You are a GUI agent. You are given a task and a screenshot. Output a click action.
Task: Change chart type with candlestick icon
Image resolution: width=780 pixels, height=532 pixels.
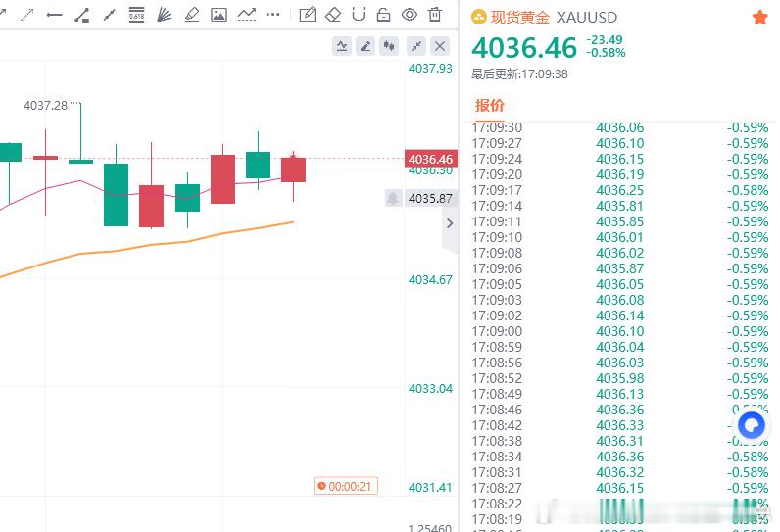[x=389, y=46]
